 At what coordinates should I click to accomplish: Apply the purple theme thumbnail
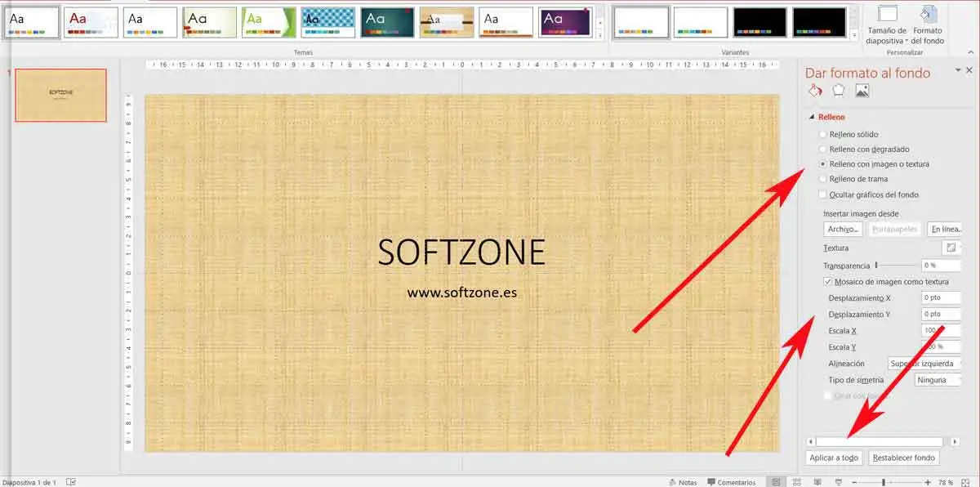[565, 23]
